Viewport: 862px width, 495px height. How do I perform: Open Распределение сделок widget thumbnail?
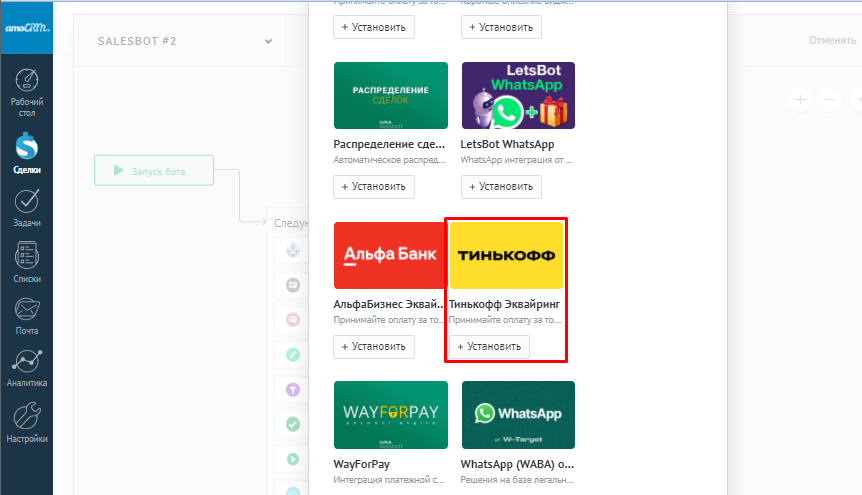(x=391, y=96)
